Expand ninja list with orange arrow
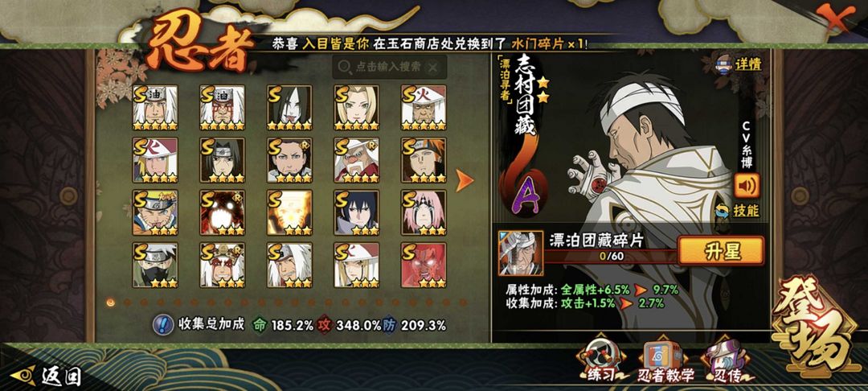This screenshot has height=391, width=868. 464,180
